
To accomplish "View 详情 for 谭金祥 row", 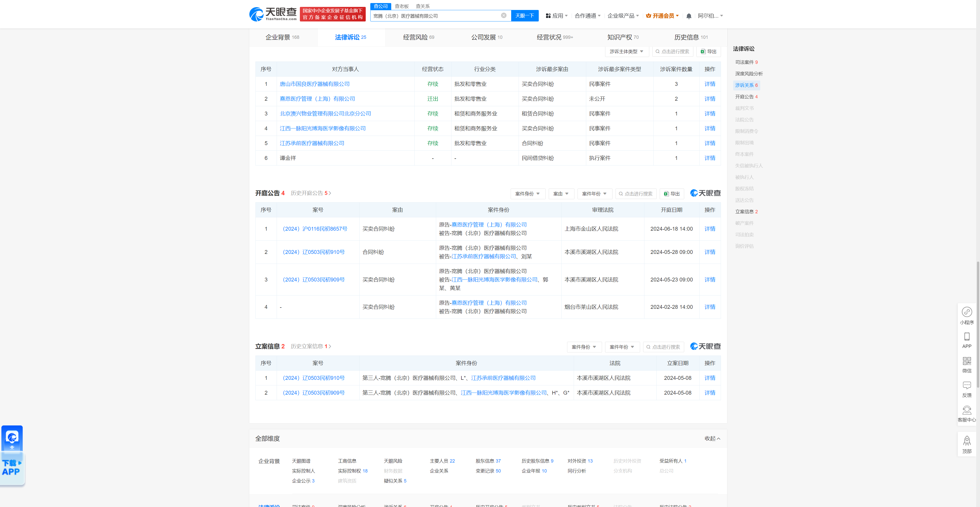I will tap(709, 158).
